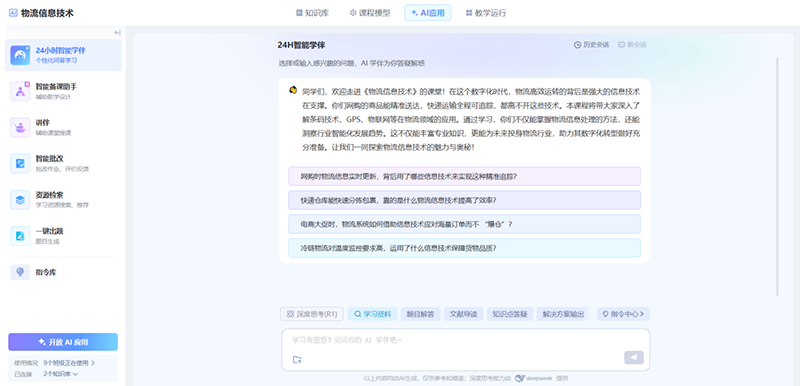Collapse the left sidebar panel

(x=117, y=33)
